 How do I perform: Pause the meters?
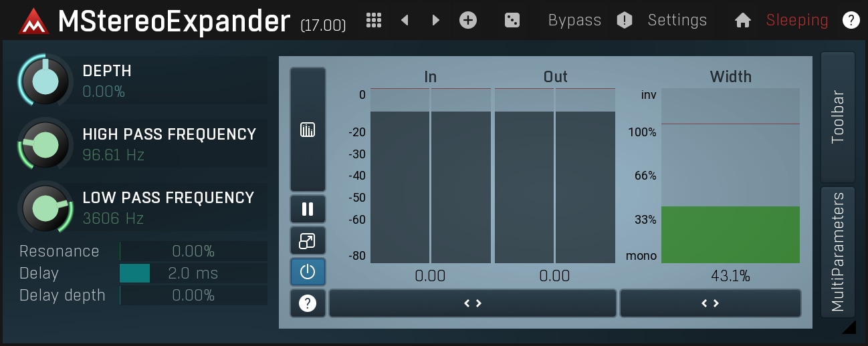click(x=308, y=209)
